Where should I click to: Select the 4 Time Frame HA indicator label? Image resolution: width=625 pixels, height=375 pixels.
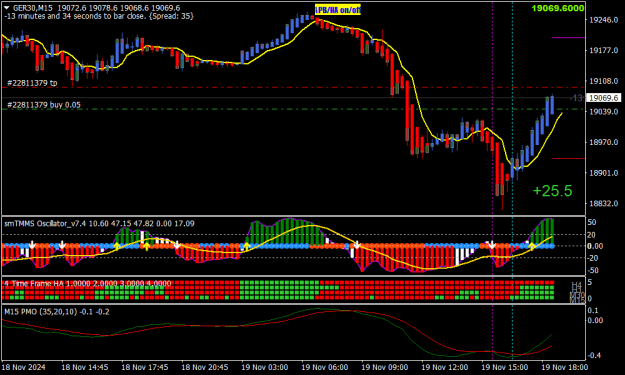click(88, 283)
